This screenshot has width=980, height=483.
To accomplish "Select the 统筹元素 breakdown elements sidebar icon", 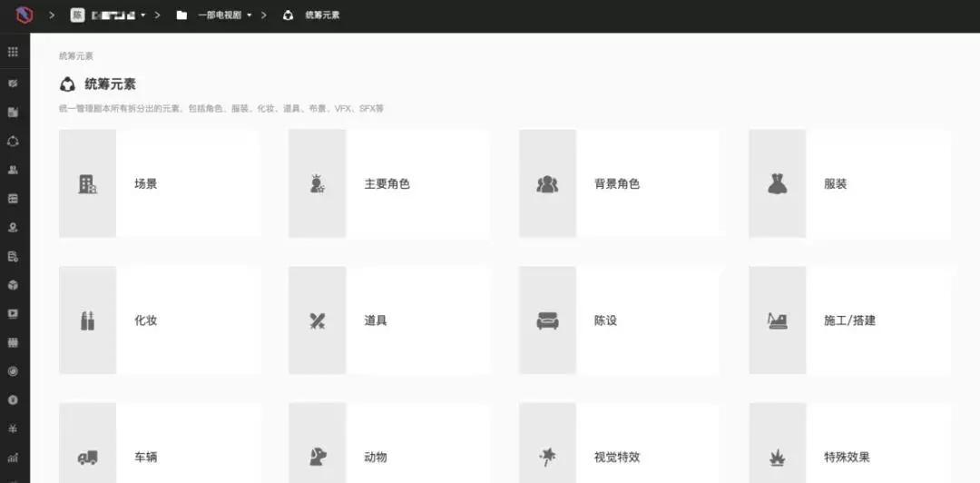I will [13, 142].
